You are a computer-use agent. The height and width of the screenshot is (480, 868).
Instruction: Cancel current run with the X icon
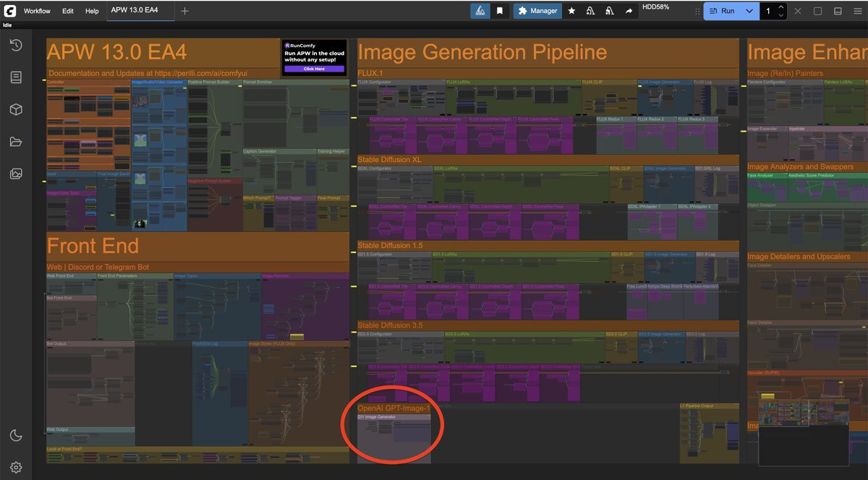[x=798, y=11]
